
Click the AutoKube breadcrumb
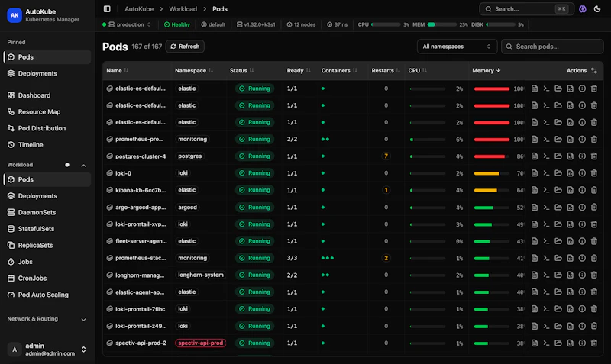coord(139,8)
